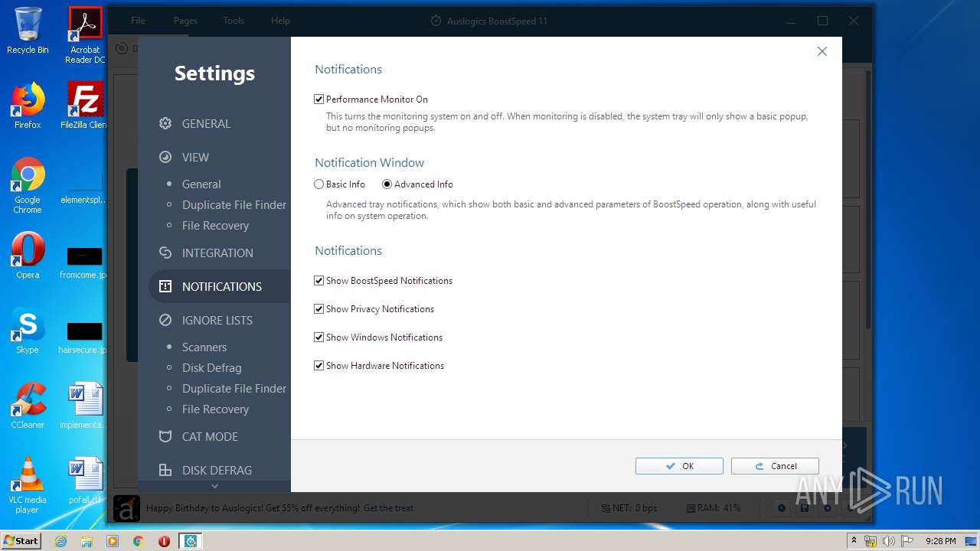Screen dimensions: 980x551
Task: Open the IGNORE LISTS settings category
Action: [x=217, y=320]
